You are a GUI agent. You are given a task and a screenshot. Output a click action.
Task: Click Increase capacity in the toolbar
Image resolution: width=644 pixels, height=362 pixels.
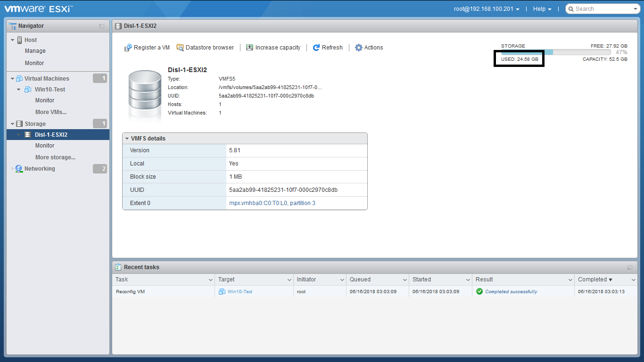click(273, 48)
